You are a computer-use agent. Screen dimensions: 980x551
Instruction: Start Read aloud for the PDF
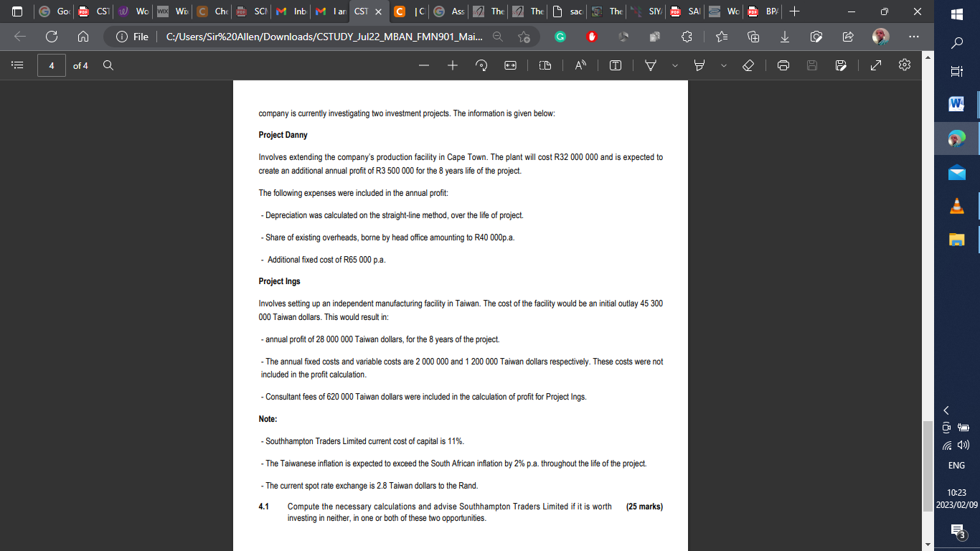click(580, 65)
